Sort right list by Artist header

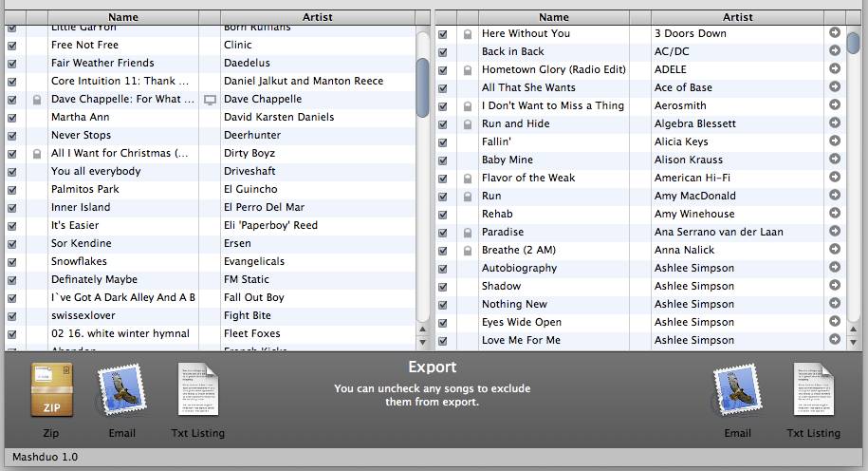point(737,17)
